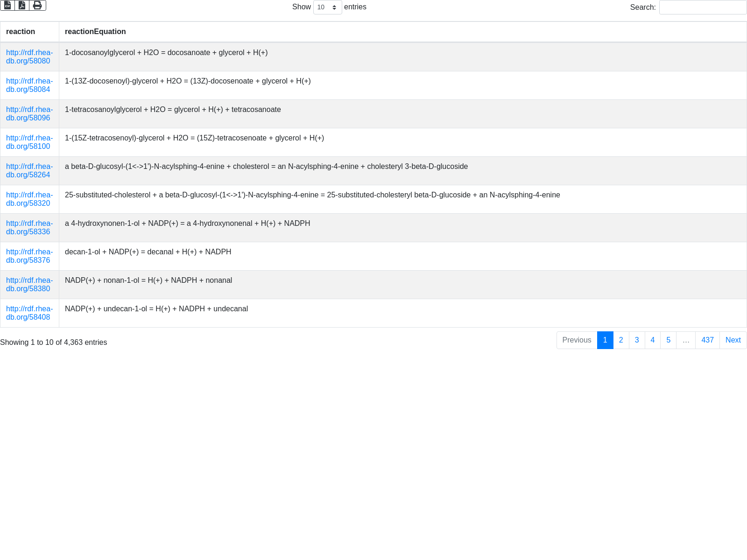Visit the rhea-db.org/58336 reaction link
This screenshot has height=560, width=747.
(x=29, y=228)
